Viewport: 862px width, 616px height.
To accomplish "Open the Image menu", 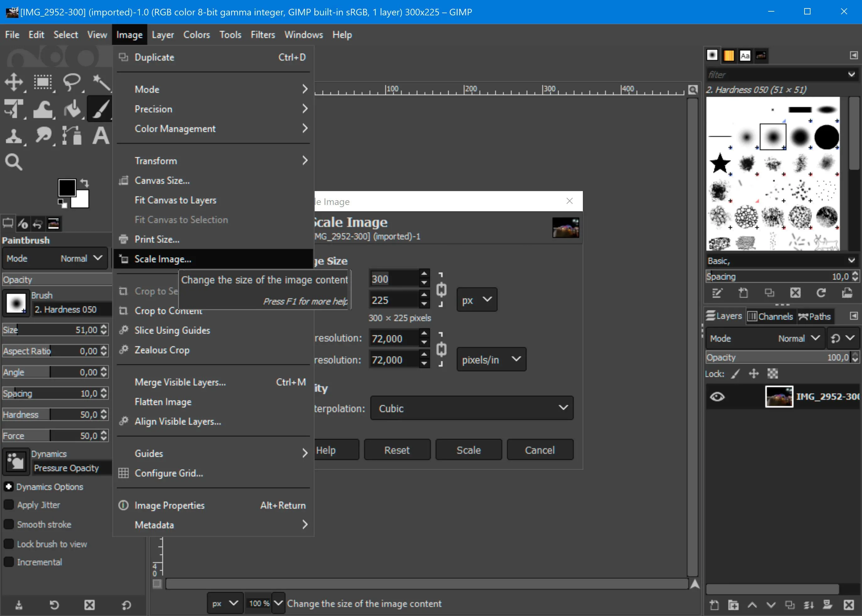I will 129,35.
